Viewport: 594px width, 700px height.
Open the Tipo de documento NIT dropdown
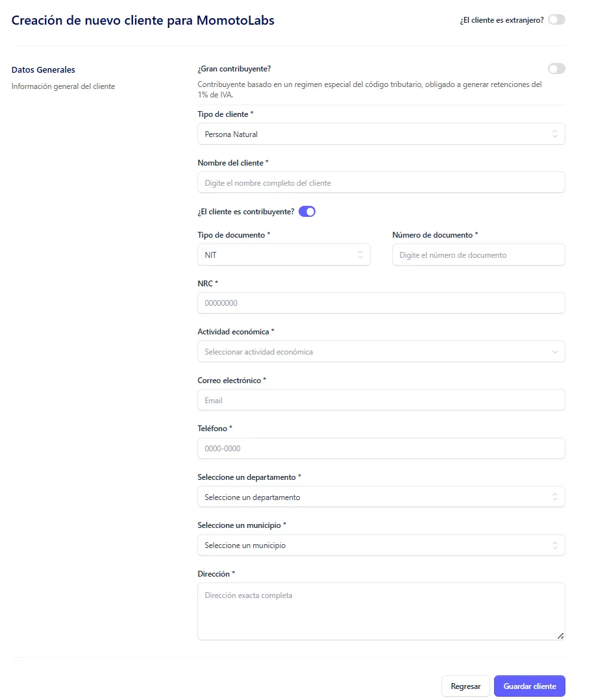[283, 255]
